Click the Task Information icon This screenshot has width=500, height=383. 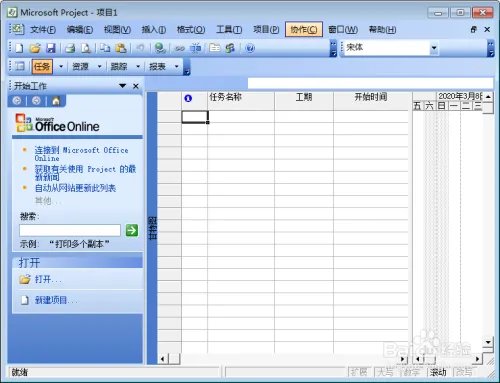point(215,48)
